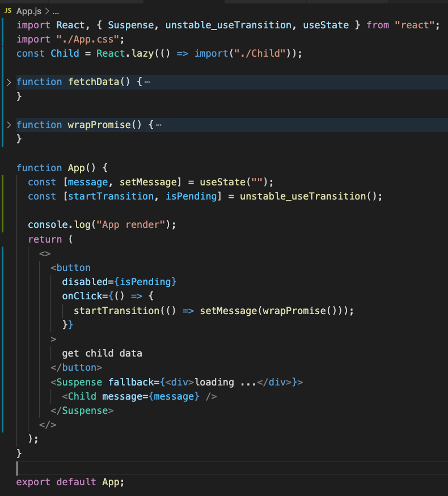448x496 pixels.
Task: Click "startTransition" in the const destructuring
Action: (x=111, y=197)
